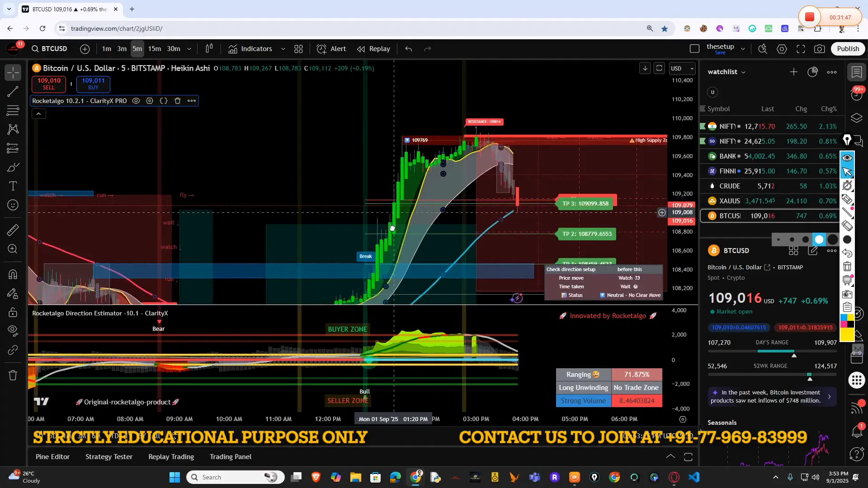The image size is (868, 488).
Task: Switch to the Strategy Tester tab
Action: point(108,456)
